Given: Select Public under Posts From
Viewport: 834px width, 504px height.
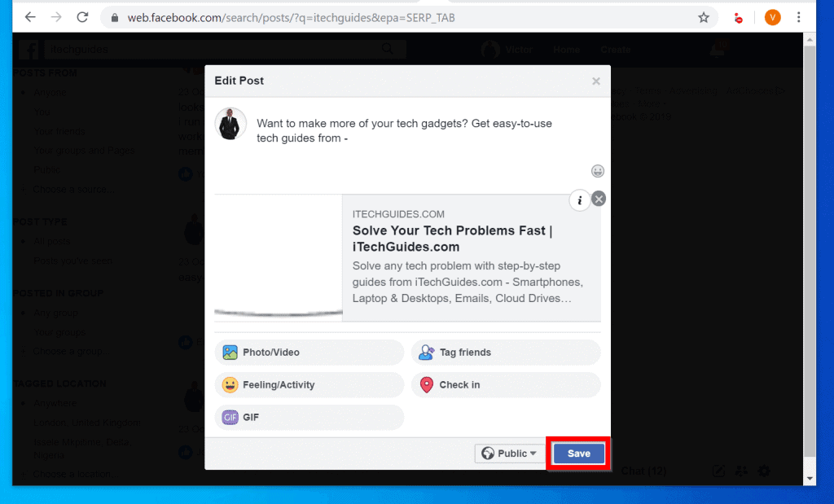Looking at the screenshot, I should pyautogui.click(x=46, y=169).
